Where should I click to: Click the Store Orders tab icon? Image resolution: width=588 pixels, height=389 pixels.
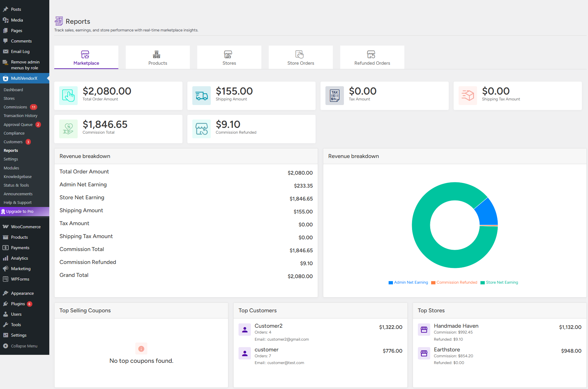tap(299, 55)
